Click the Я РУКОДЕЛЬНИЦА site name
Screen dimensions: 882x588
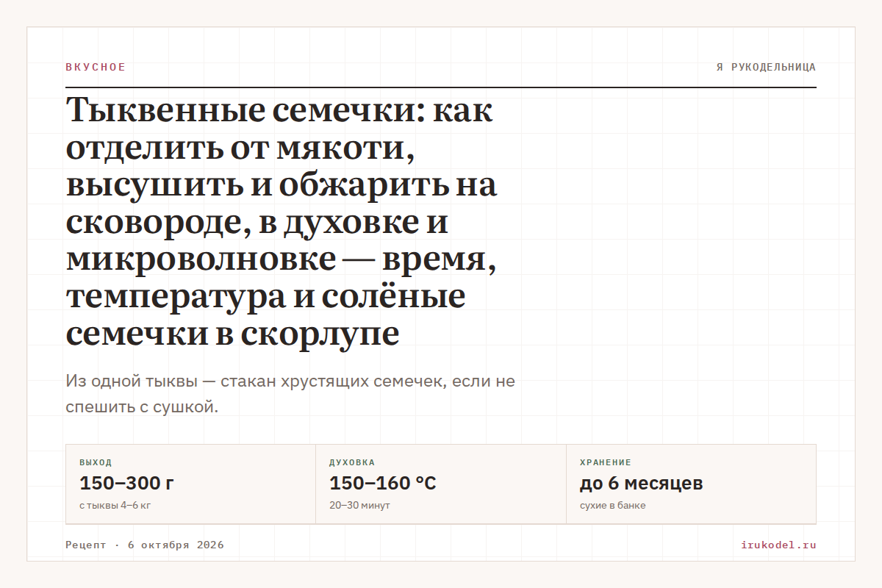(x=766, y=67)
